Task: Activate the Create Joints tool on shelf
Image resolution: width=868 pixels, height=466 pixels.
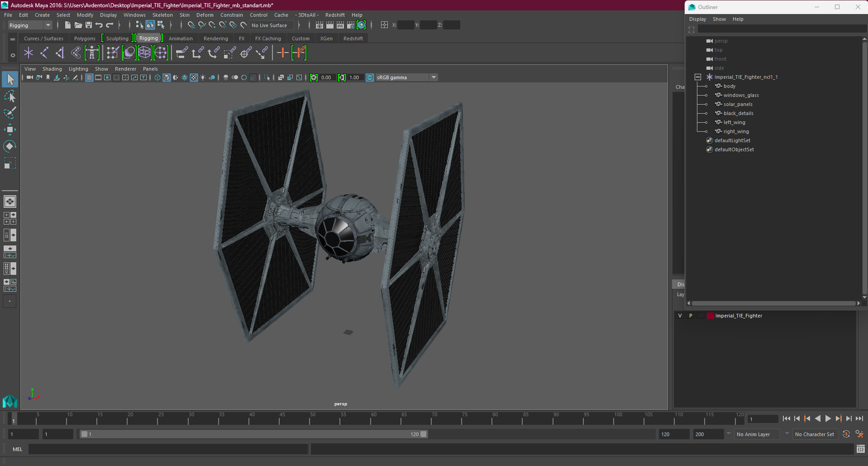Action: pos(44,53)
